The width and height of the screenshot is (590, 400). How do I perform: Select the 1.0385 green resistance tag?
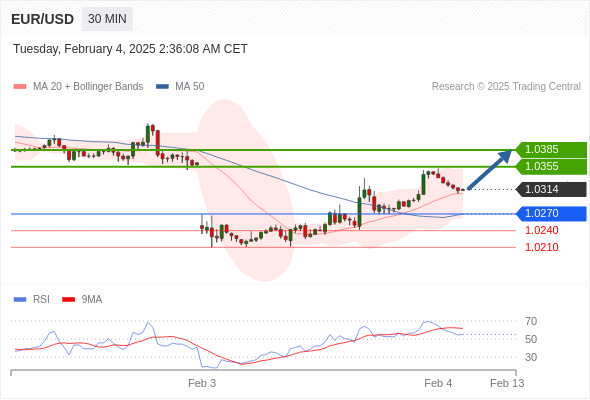pyautogui.click(x=551, y=150)
